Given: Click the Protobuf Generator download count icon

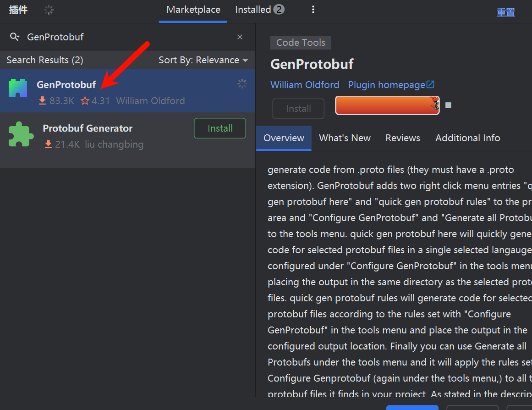Looking at the screenshot, I should pos(48,144).
